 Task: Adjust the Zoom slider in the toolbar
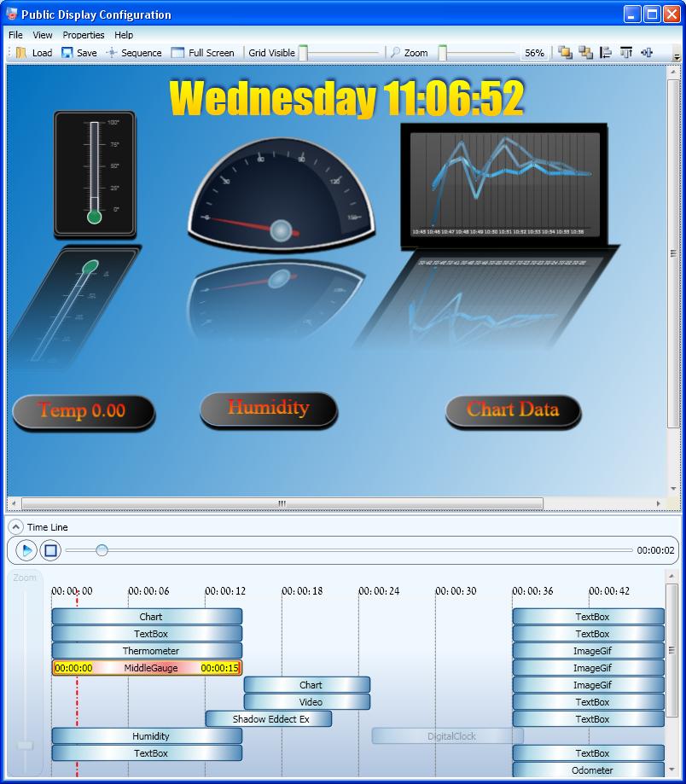[x=440, y=52]
